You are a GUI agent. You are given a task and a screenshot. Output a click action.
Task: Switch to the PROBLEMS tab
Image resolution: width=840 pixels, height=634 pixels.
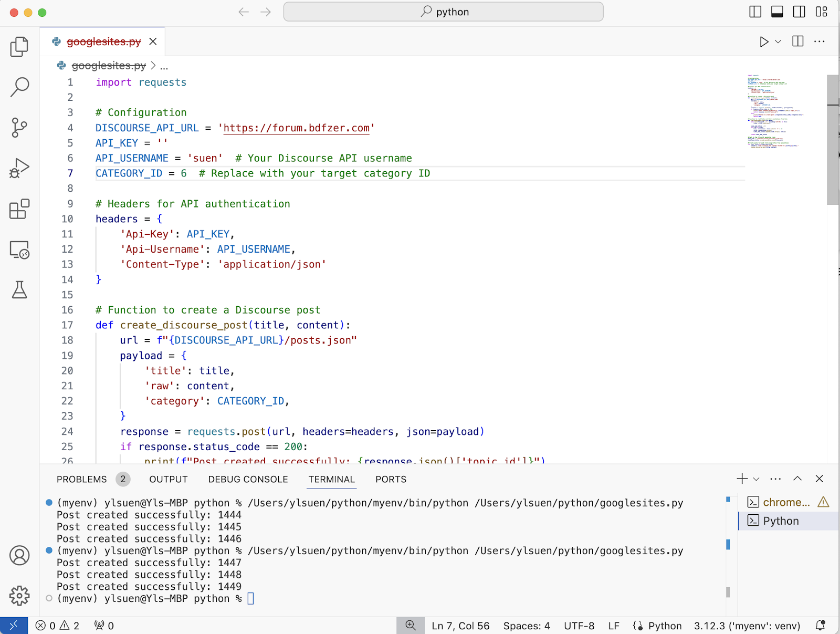coord(81,479)
